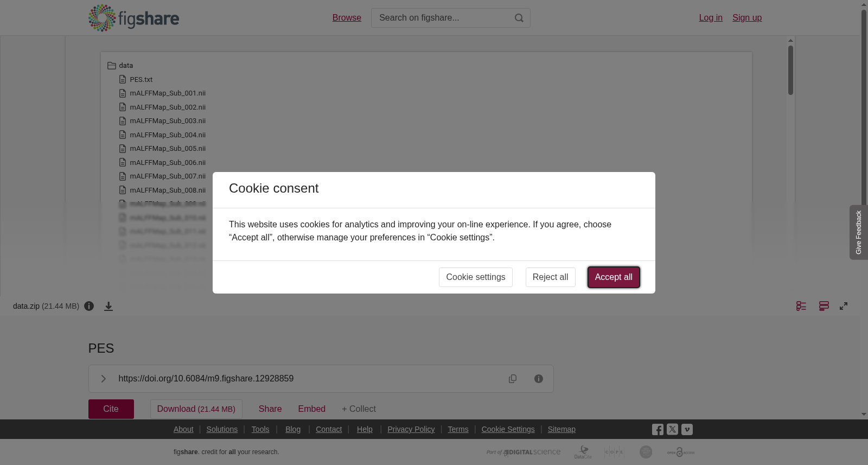868x465 pixels.
Task: Click the Cite button
Action: point(111,409)
